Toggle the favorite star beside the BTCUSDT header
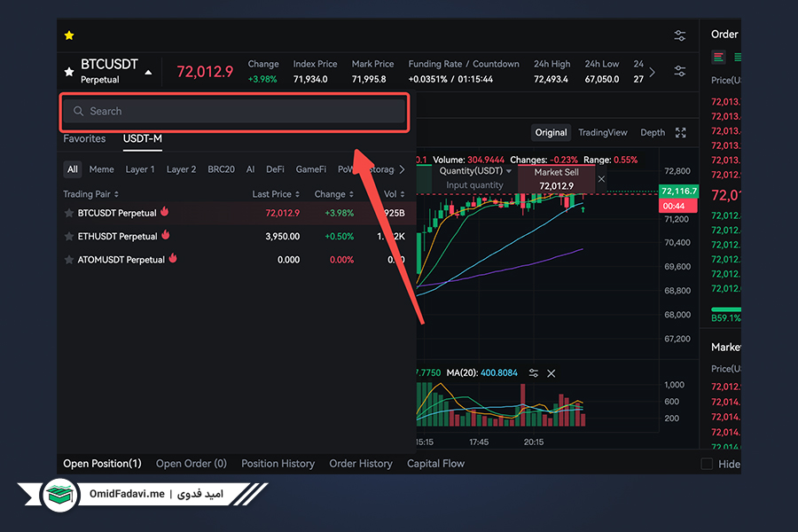Screen dimensions: 798x532 (69, 72)
